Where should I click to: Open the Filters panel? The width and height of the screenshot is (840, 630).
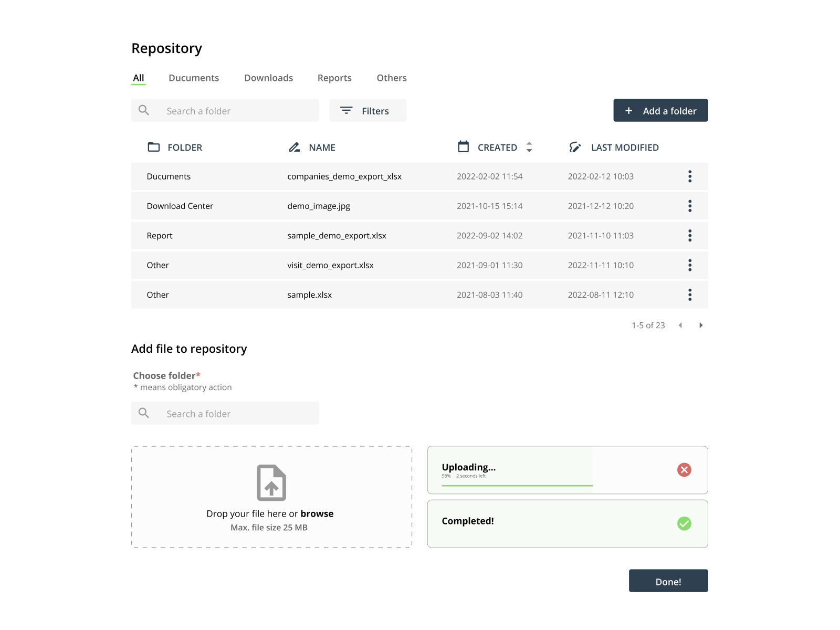[x=367, y=110]
